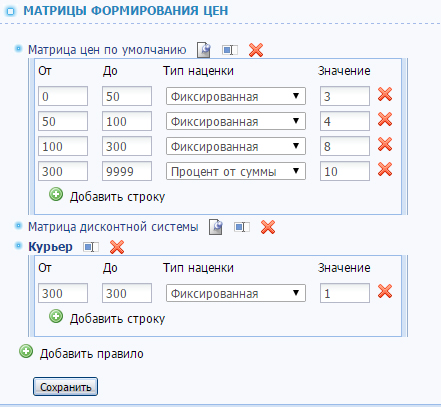Delete the default price matrix with red X
441x407 pixels.
click(x=256, y=50)
